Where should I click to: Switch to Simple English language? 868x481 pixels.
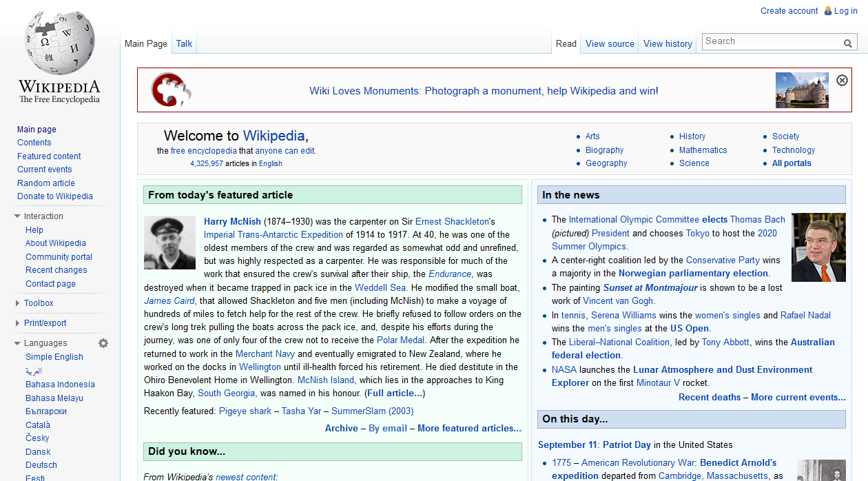pyautogui.click(x=54, y=357)
